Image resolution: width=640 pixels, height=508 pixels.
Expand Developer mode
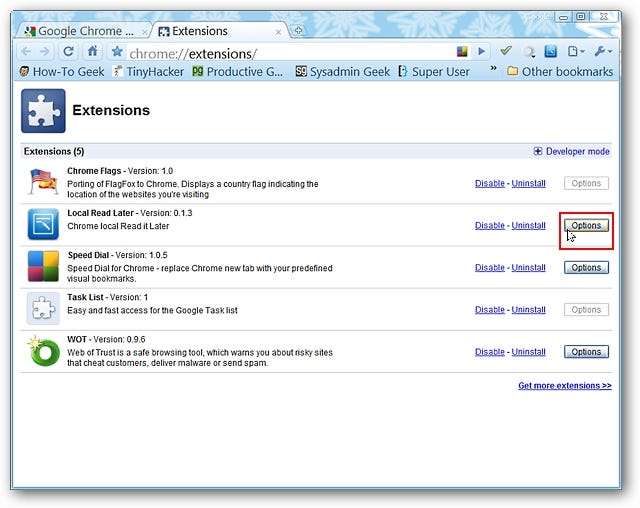[571, 151]
